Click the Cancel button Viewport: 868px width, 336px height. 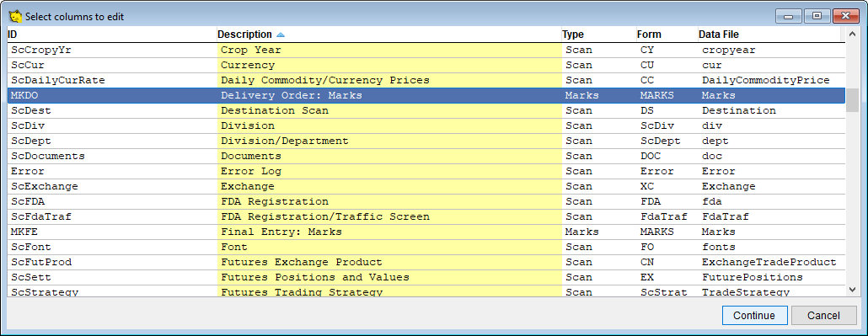point(823,316)
